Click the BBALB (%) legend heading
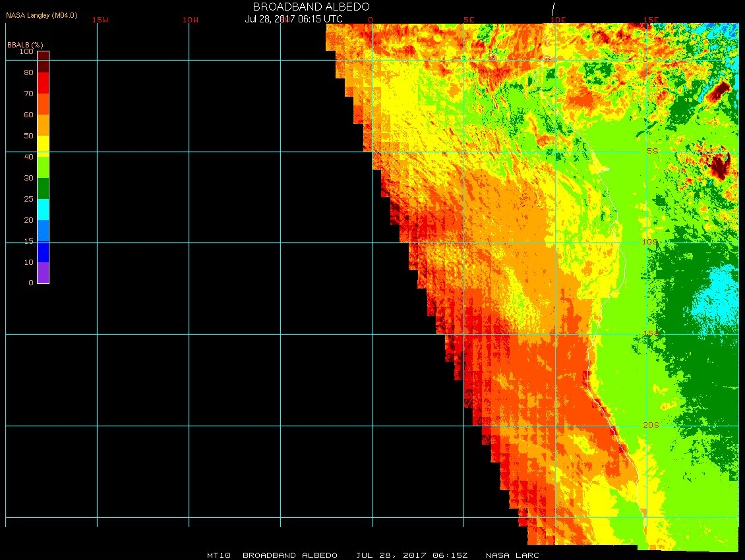Screen dimensions: 745x560 (x=25, y=44)
